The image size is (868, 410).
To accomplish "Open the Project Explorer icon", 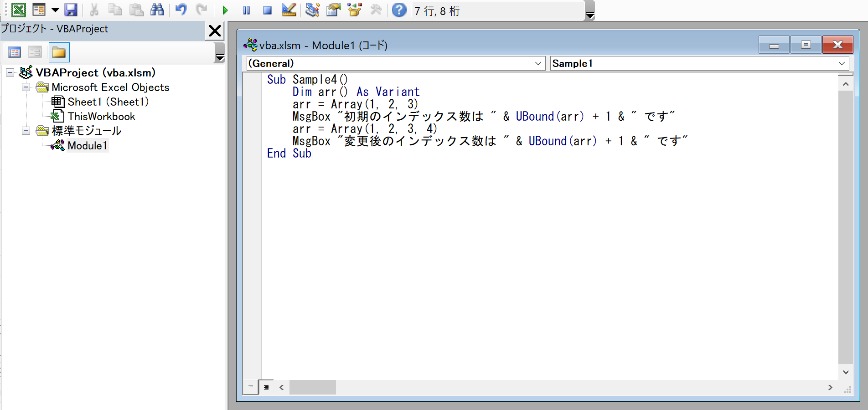I will [x=312, y=10].
